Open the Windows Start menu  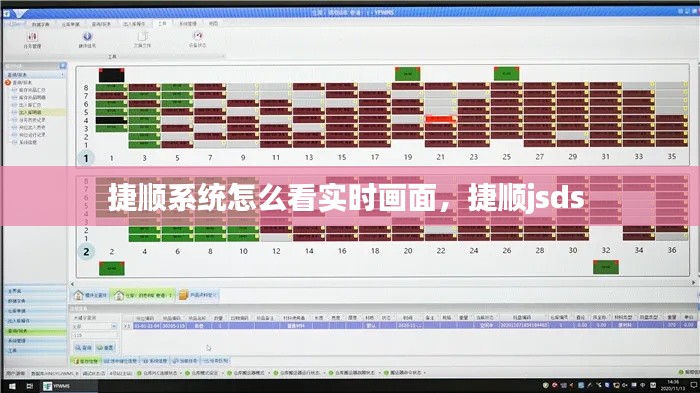click(12, 386)
